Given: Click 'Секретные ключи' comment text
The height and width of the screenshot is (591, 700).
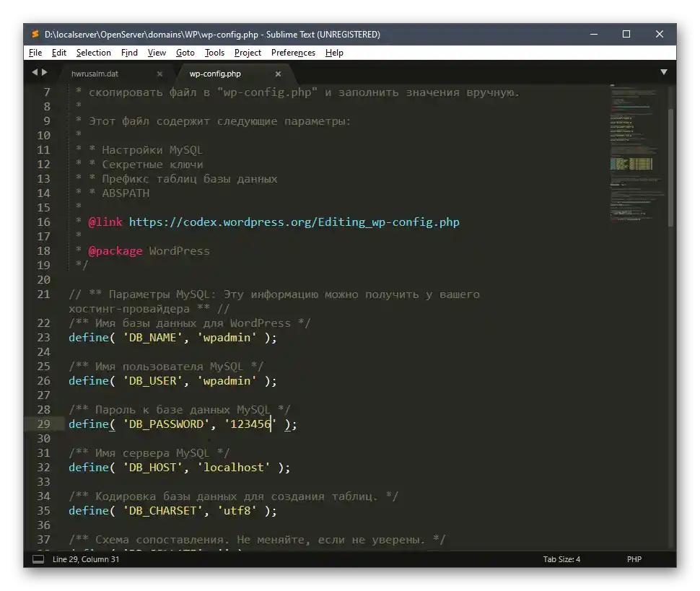Looking at the screenshot, I should 152,165.
